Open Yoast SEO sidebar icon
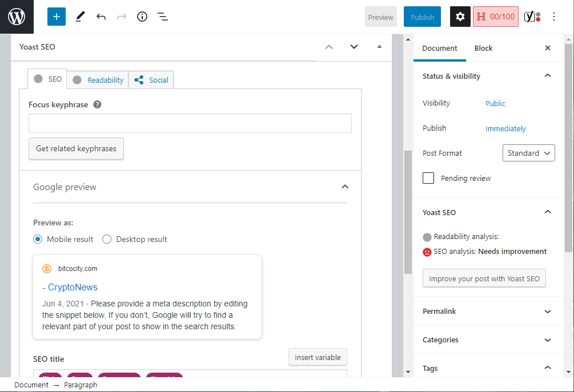 point(532,17)
